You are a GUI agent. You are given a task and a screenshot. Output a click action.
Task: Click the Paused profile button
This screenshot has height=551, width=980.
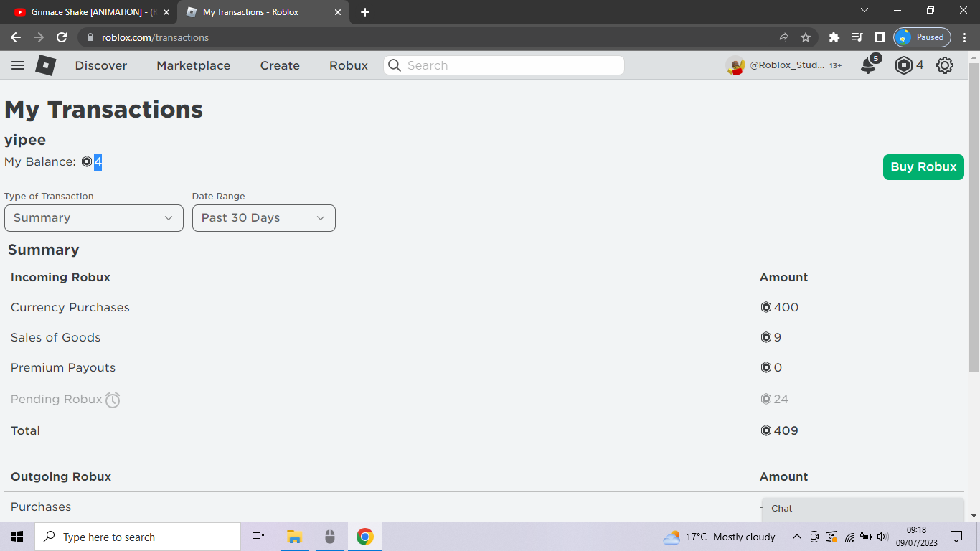pyautogui.click(x=922, y=37)
